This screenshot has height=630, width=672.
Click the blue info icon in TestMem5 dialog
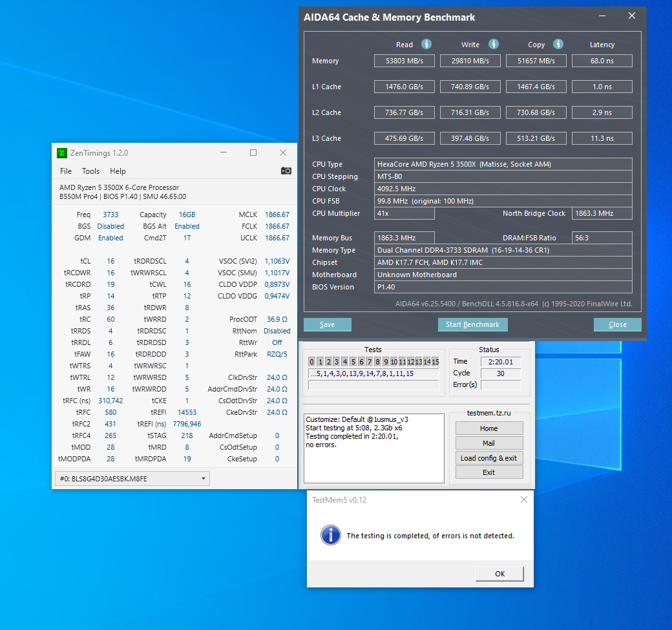tap(331, 535)
